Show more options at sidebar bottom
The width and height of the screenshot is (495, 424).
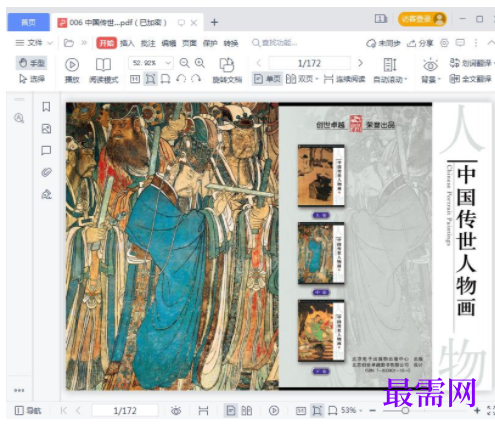[x=19, y=390]
